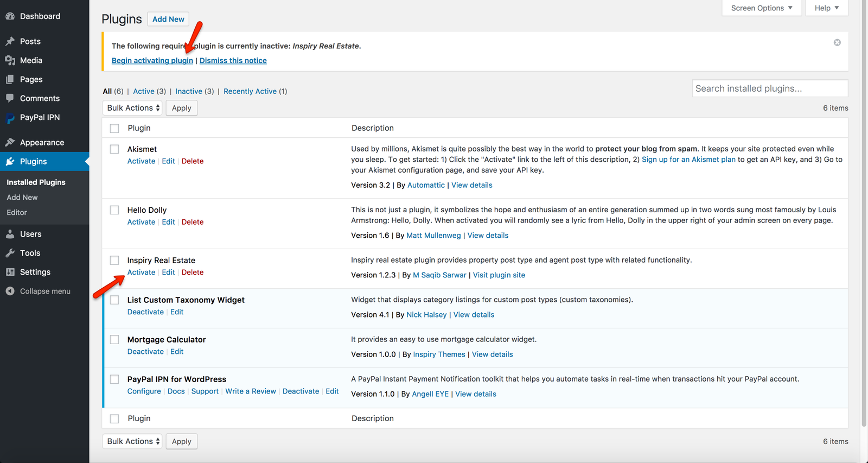Open Configure for PayPal IPN for WordPress
Image resolution: width=868 pixels, height=463 pixels.
click(144, 391)
